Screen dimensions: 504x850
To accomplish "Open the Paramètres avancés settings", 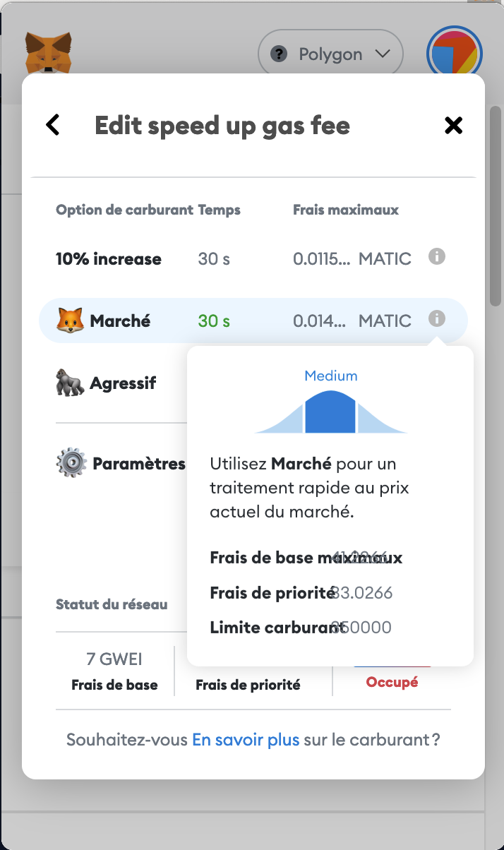I will [x=138, y=462].
